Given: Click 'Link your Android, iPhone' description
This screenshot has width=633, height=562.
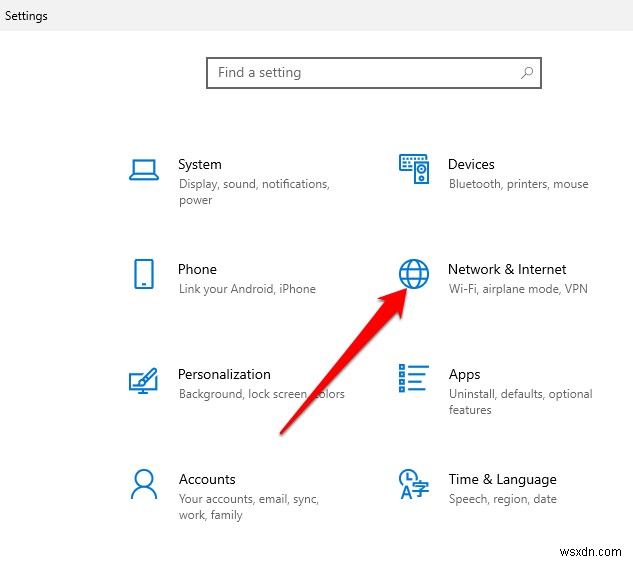Looking at the screenshot, I should click(x=247, y=289).
